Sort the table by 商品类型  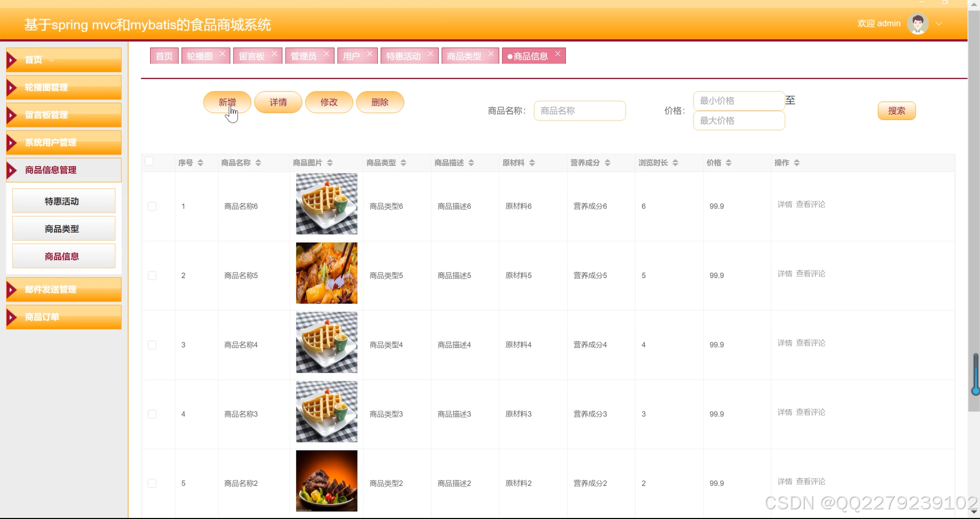click(x=404, y=163)
